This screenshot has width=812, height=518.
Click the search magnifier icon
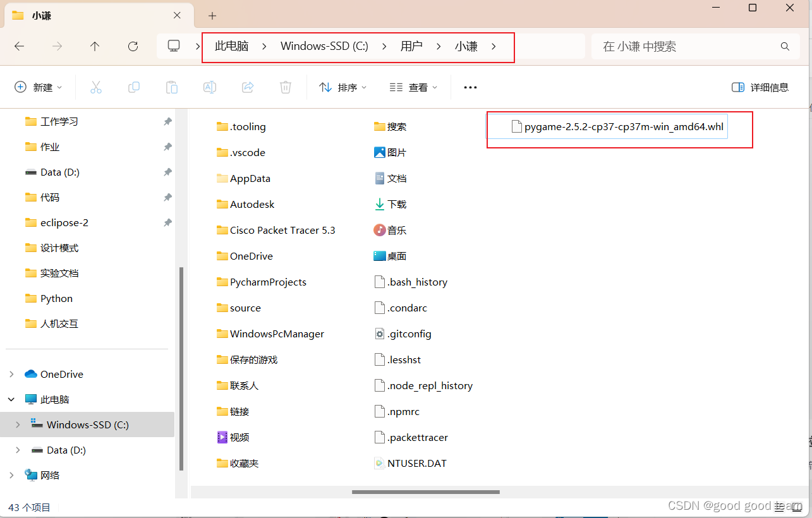point(784,45)
